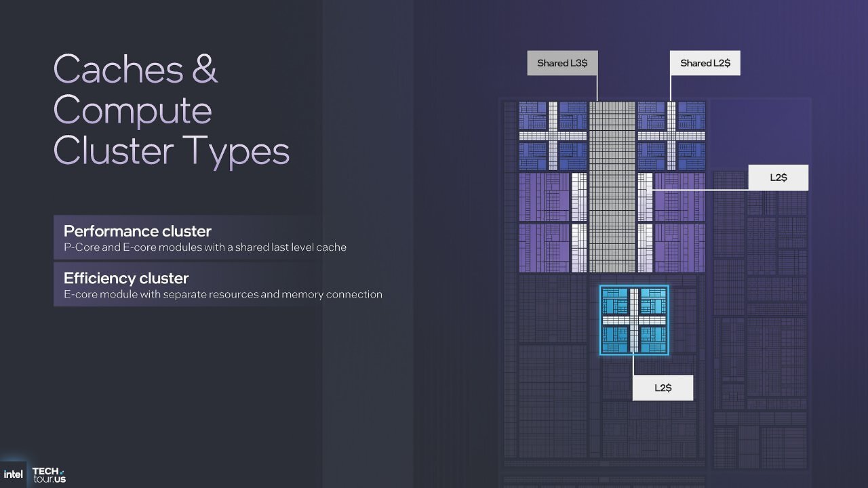Select the glowing cyan efficiency cluster on the die
The width and height of the screenshot is (868, 488).
coord(634,320)
